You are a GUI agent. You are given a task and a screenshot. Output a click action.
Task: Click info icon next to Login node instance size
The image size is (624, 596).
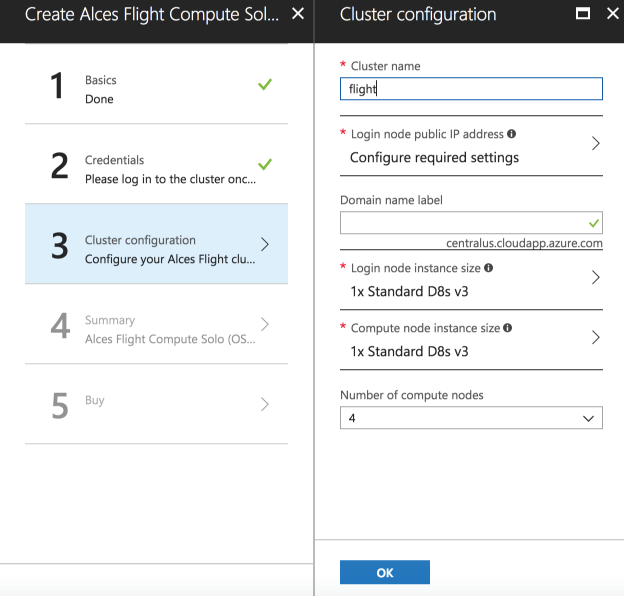pos(489,268)
